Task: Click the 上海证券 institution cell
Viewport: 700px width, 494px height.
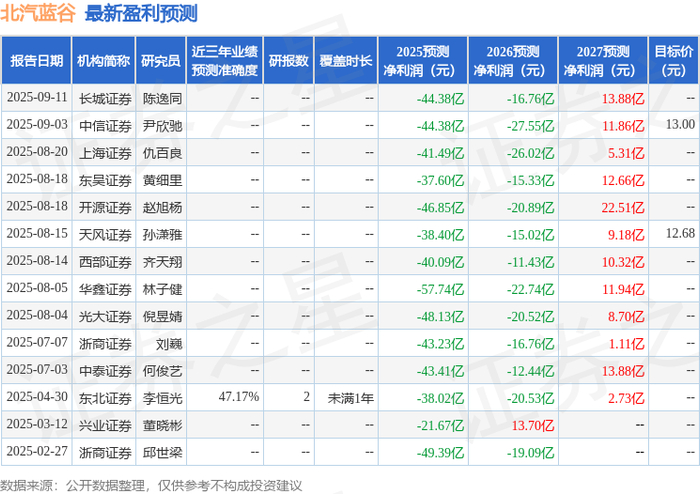Action: click(105, 153)
